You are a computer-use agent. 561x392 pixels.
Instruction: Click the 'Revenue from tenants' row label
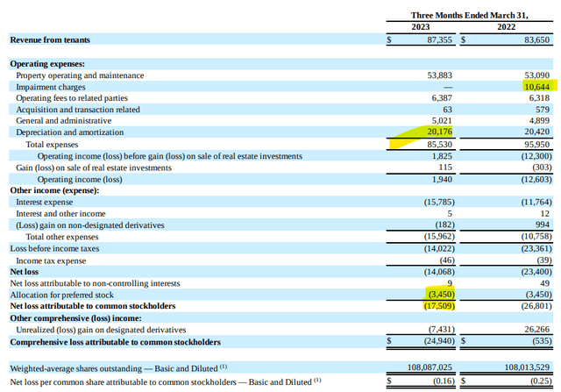coord(50,39)
